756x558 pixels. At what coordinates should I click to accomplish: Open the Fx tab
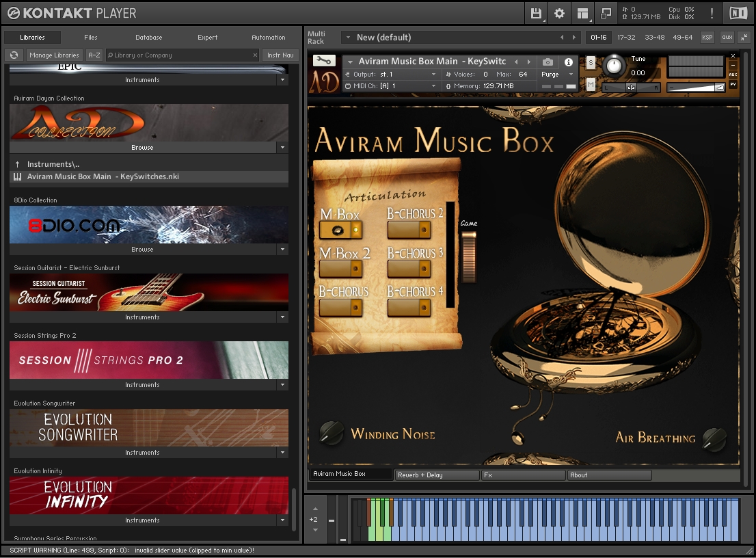pyautogui.click(x=524, y=475)
